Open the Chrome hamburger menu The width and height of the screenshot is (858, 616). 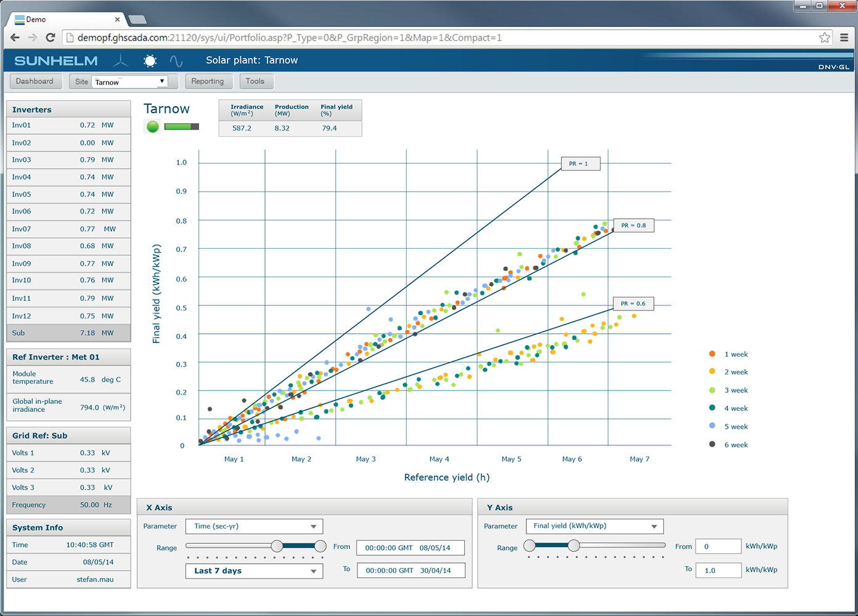[x=844, y=38]
